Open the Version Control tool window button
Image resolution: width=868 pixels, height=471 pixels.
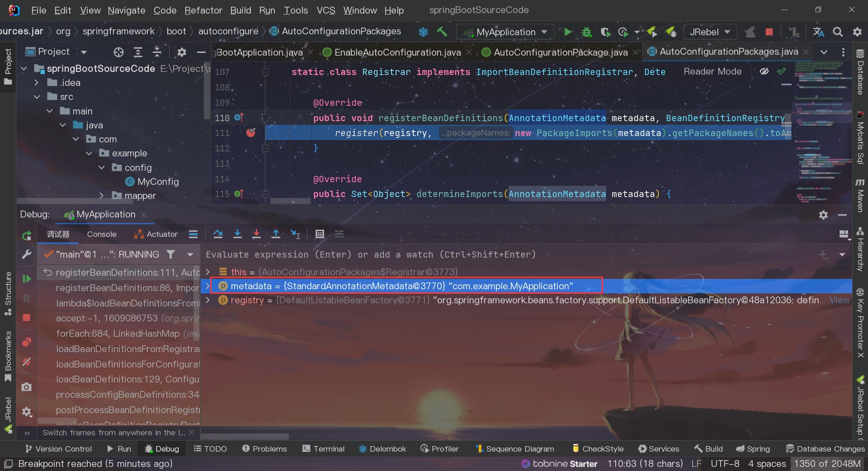(x=59, y=449)
